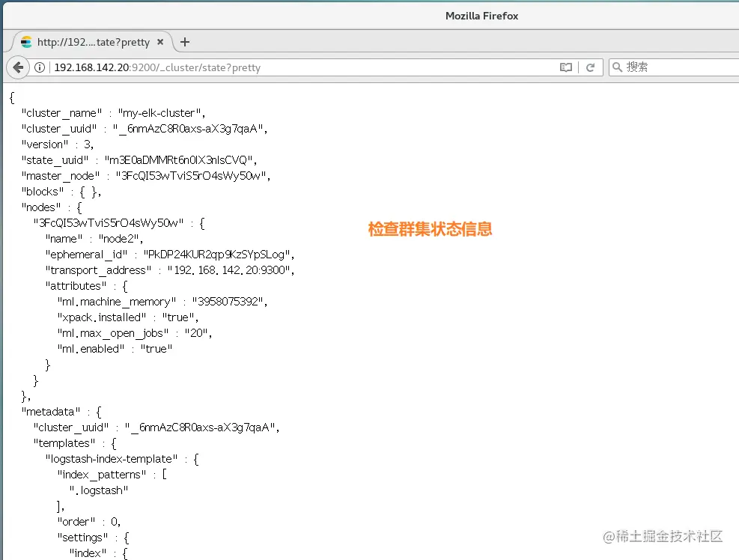Open a new tab with the plus icon
Screen dimensions: 739x560
click(x=184, y=41)
